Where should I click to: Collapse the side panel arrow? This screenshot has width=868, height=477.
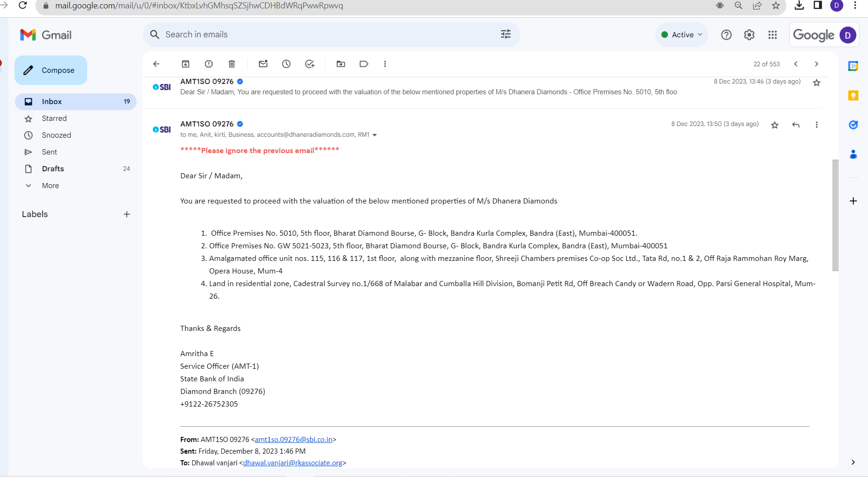853,462
